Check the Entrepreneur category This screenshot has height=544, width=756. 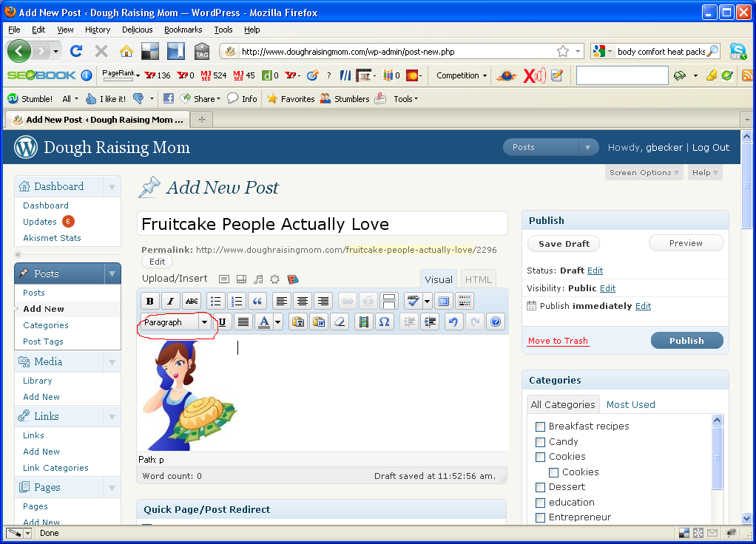pos(541,517)
